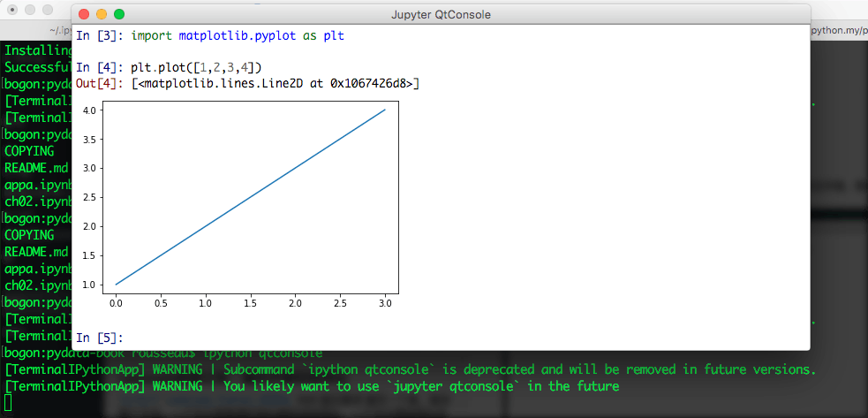Click the 0.0 x-axis tick label
Screen dimensions: 868x418
[116, 304]
